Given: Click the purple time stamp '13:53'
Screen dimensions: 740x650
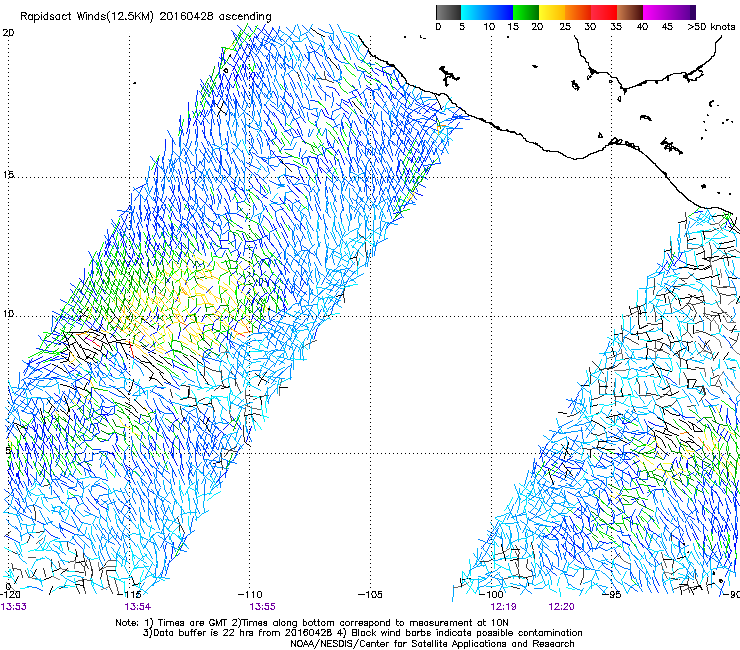Looking at the screenshot, I should tap(13, 607).
